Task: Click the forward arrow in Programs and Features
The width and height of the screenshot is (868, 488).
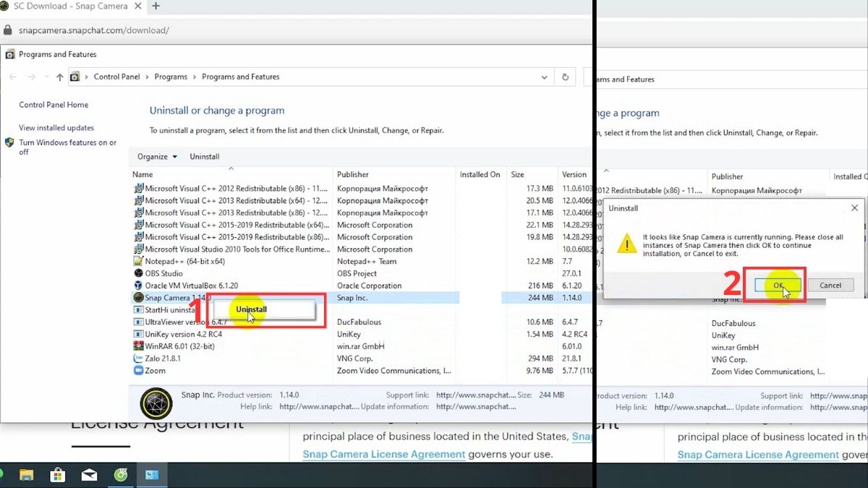Action: point(32,77)
